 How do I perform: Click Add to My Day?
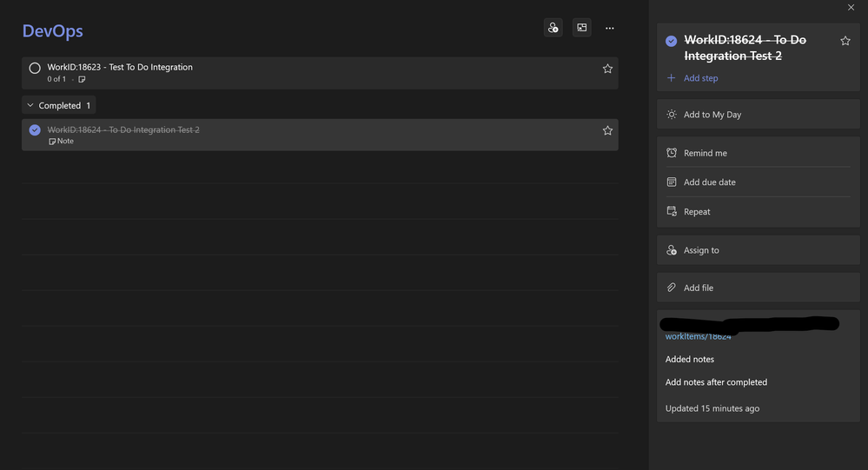(758, 115)
